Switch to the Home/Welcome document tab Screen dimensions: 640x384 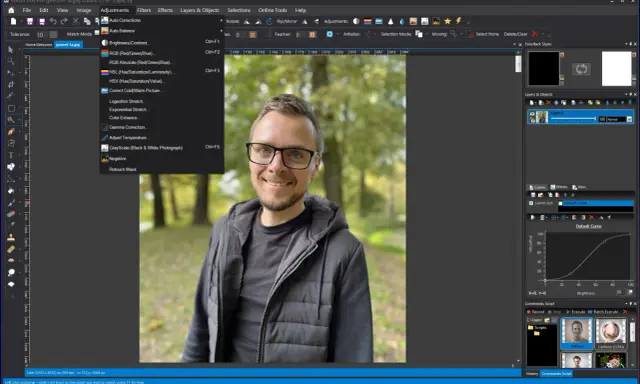39,44
